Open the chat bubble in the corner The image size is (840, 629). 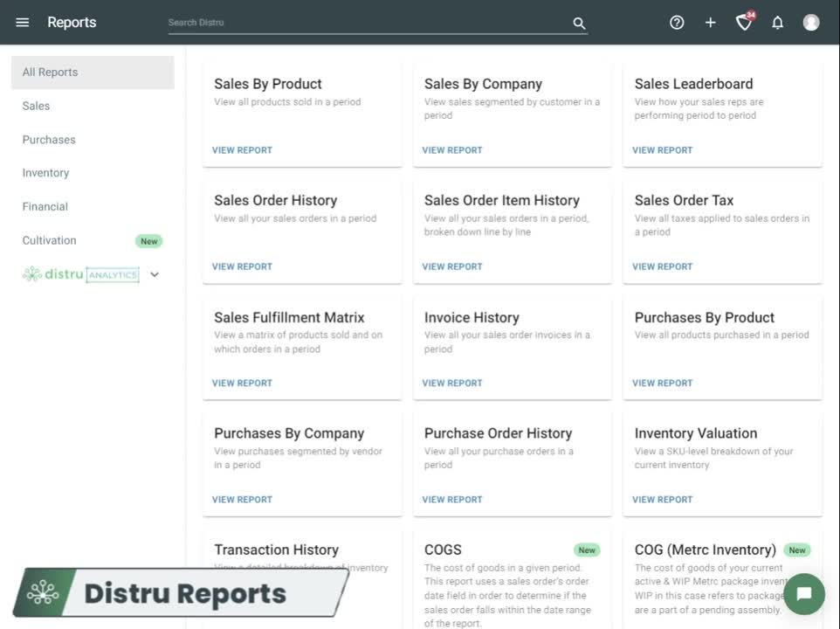[803, 593]
